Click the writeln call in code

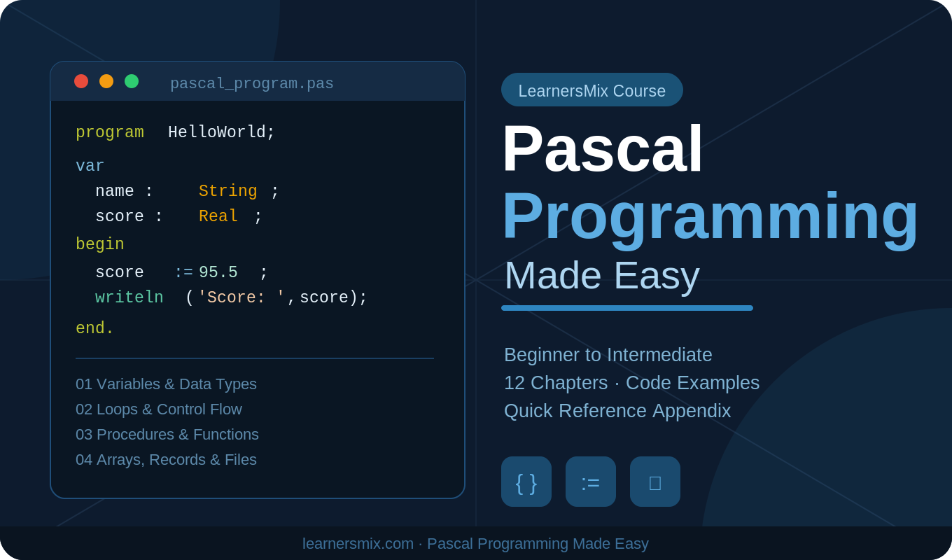click(129, 297)
